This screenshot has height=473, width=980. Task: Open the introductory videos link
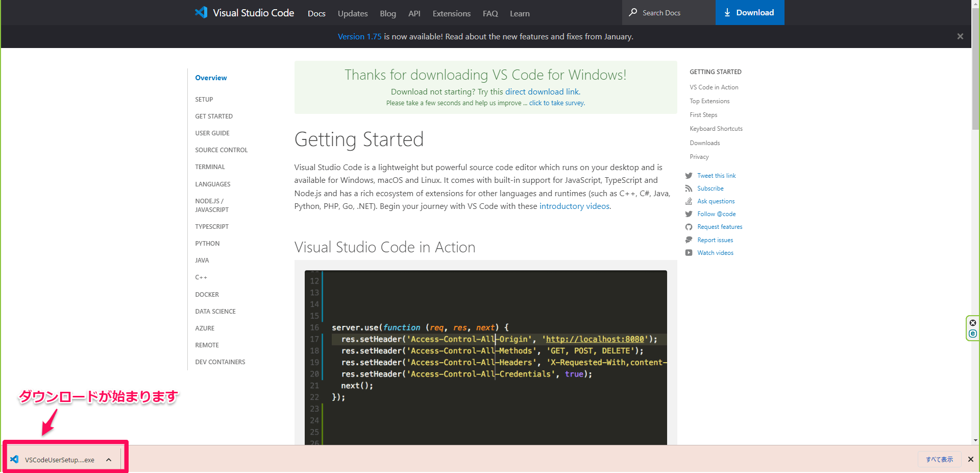coord(574,206)
